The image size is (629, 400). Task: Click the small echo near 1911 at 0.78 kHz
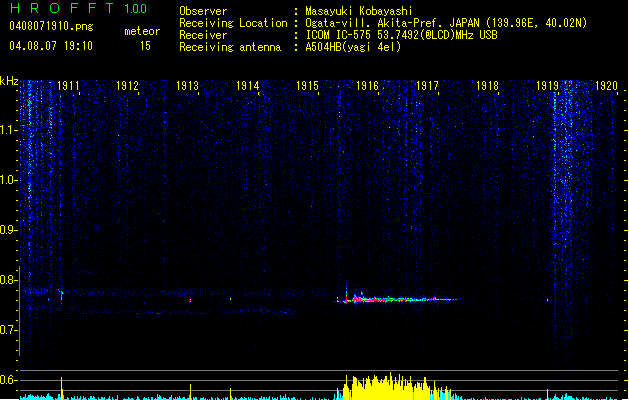point(61,295)
